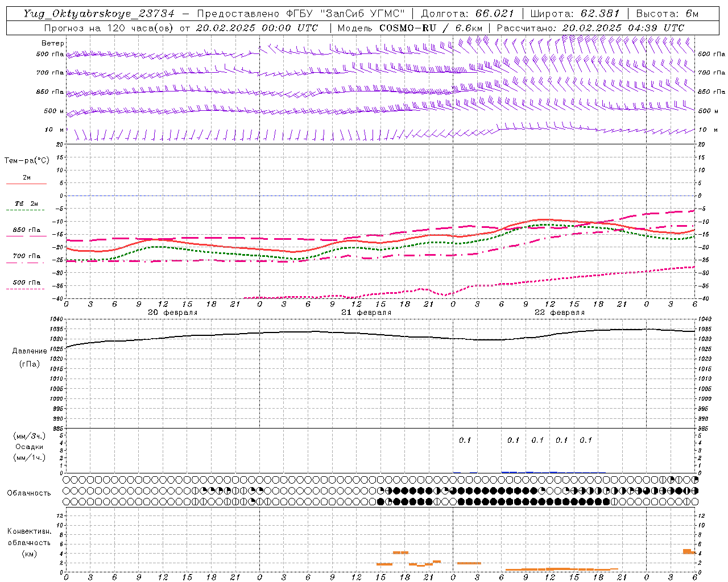Click the Давление pressure chart label
The width and height of the screenshot is (728, 582).
point(30,351)
